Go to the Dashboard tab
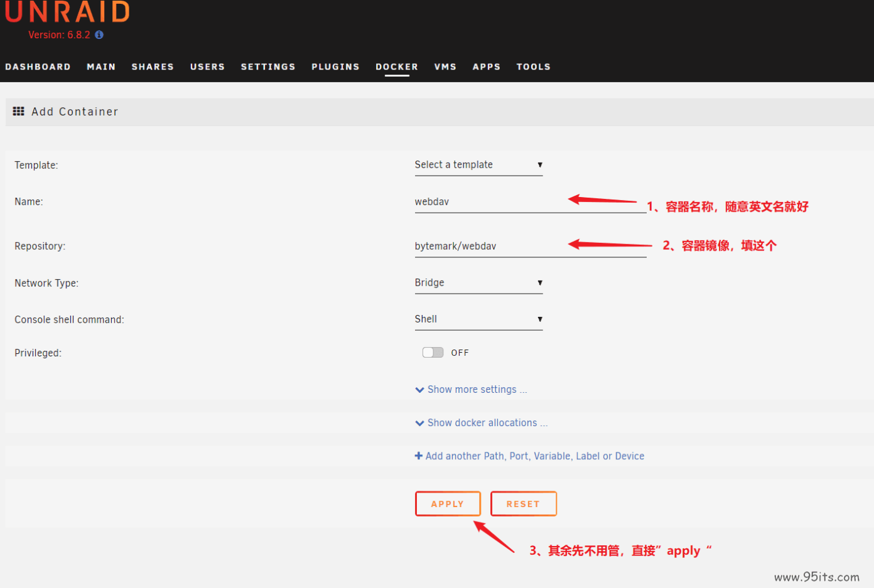This screenshot has width=874, height=588. (x=38, y=67)
